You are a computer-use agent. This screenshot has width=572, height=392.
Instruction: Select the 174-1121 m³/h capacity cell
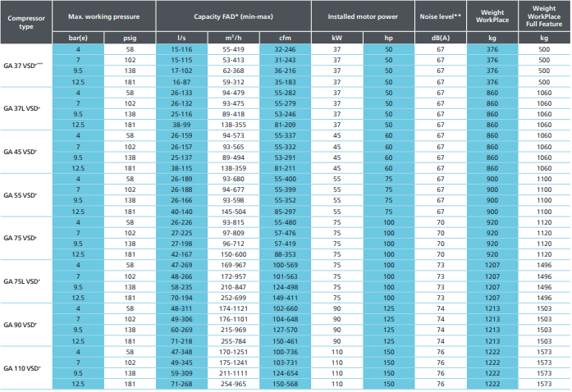[x=233, y=308]
